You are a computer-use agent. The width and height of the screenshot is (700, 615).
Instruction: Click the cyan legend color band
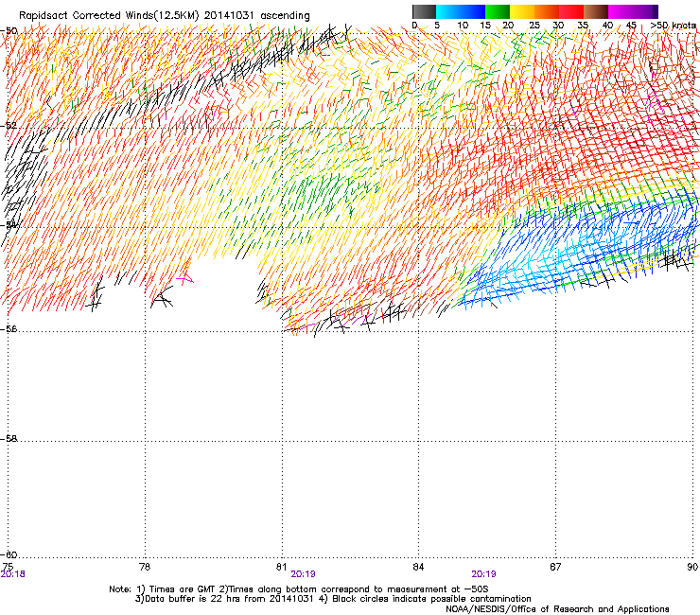pos(448,11)
